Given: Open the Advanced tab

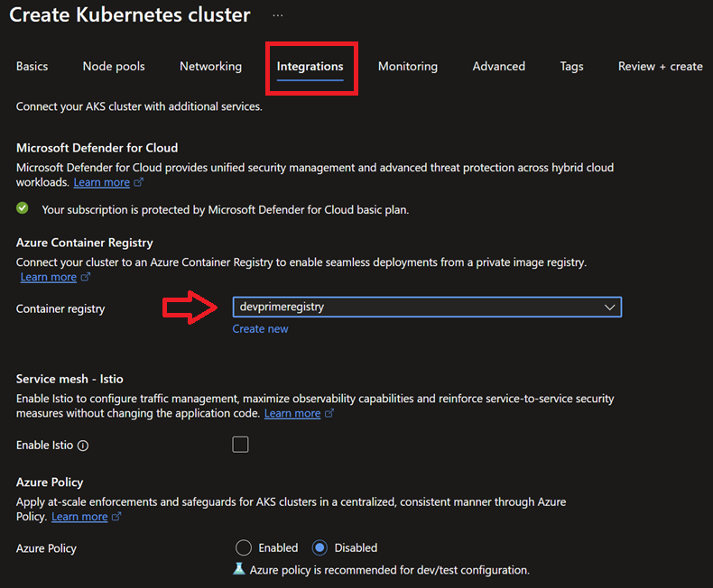Looking at the screenshot, I should click(x=499, y=67).
